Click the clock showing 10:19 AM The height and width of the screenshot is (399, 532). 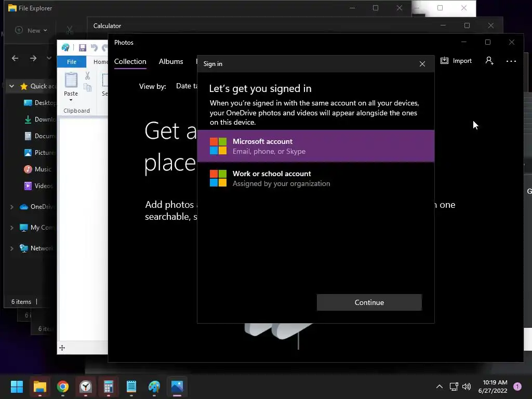(495, 382)
